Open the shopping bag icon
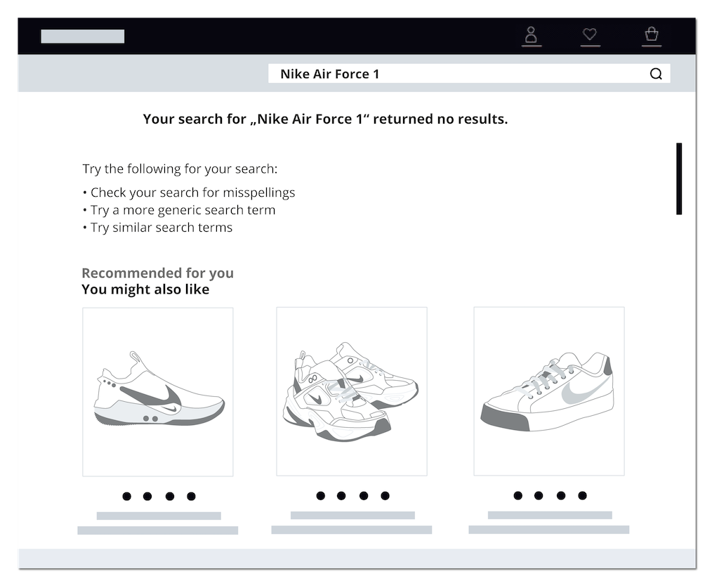The width and height of the screenshot is (719, 588). (651, 35)
